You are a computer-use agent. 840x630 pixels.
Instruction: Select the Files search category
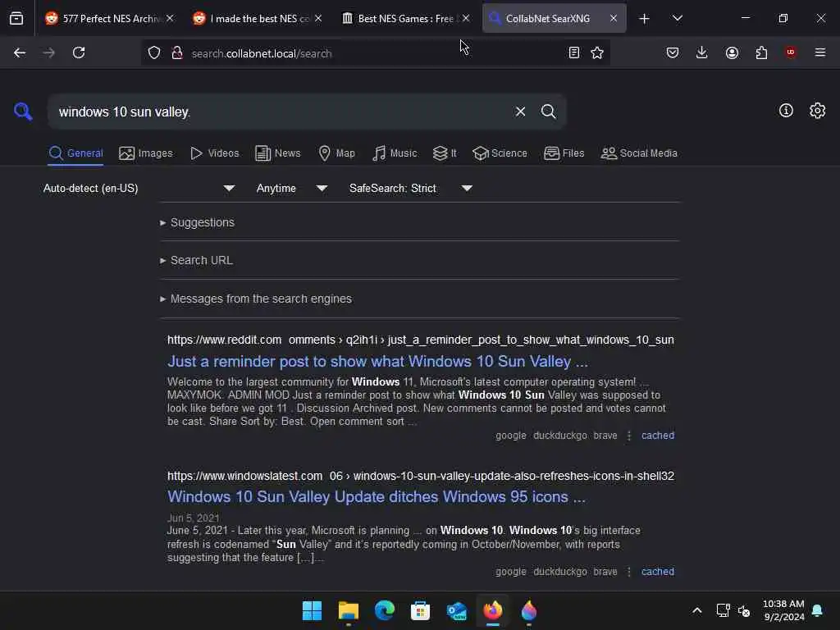click(x=564, y=153)
